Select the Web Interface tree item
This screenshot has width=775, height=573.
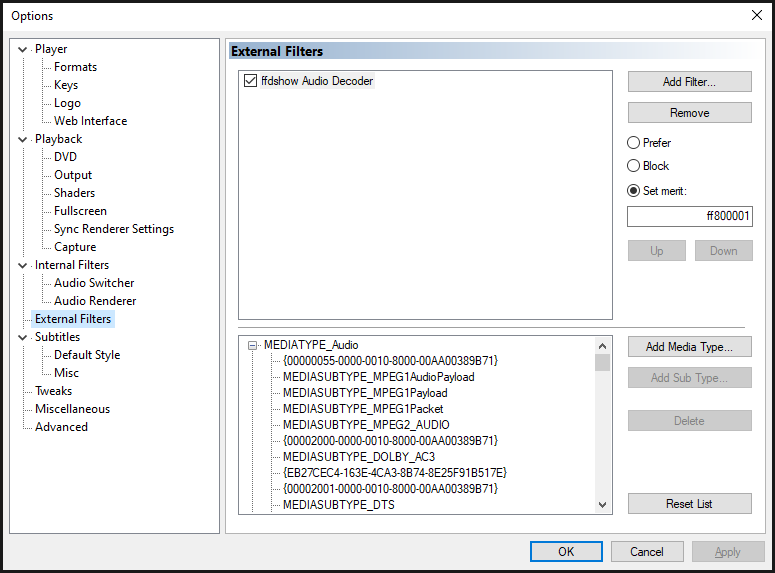point(90,121)
